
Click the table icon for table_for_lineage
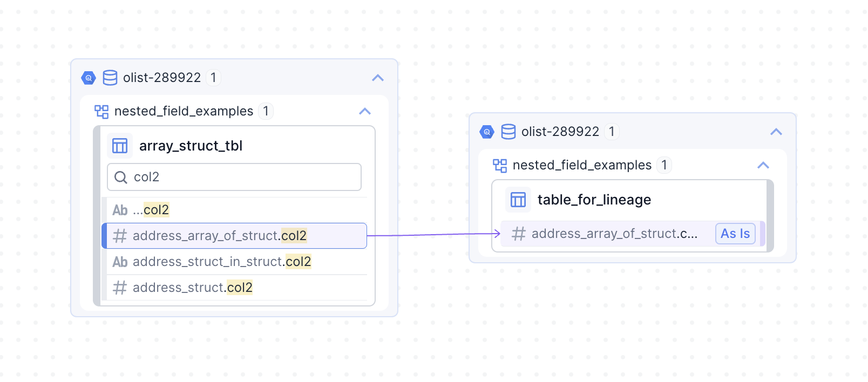(x=518, y=200)
